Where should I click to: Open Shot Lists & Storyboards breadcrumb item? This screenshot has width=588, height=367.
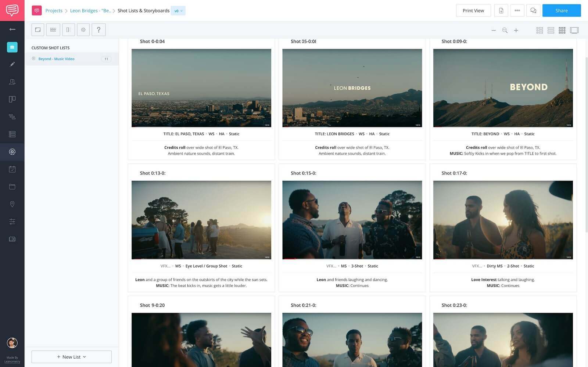coord(143,11)
